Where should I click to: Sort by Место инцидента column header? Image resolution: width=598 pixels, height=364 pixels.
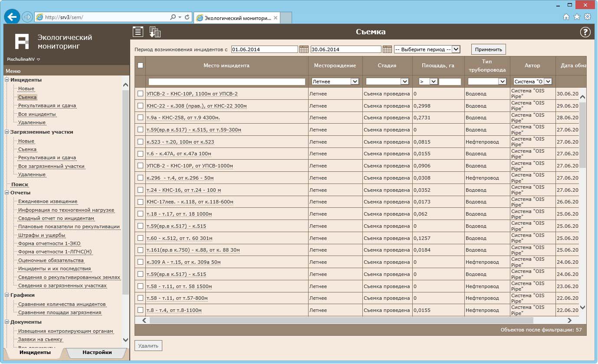coord(227,66)
